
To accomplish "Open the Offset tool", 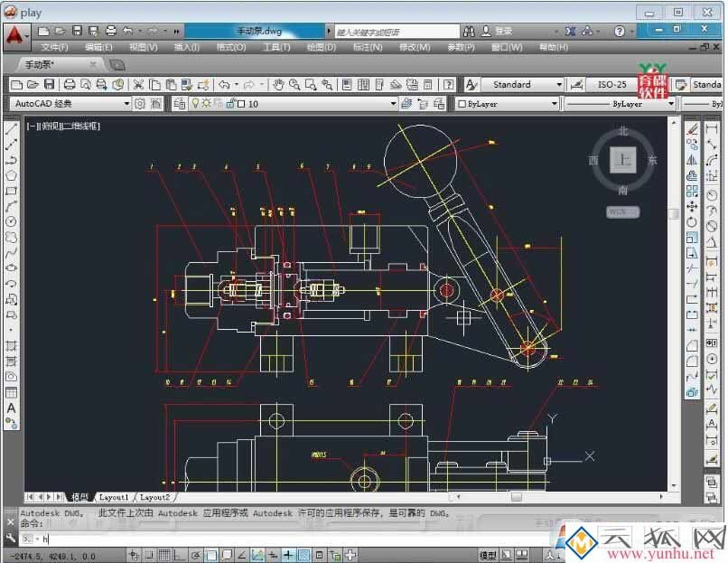I will (691, 176).
